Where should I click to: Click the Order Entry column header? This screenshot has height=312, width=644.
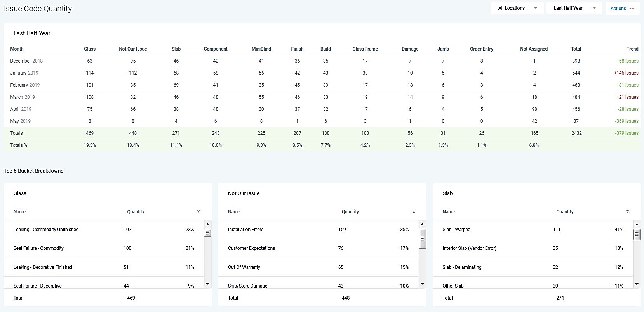click(482, 49)
